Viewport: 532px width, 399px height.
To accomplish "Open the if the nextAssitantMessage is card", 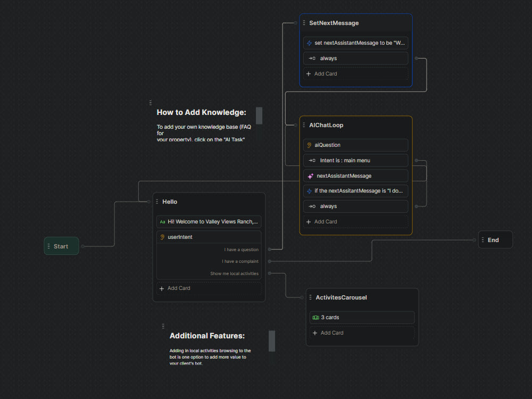I will click(355, 191).
